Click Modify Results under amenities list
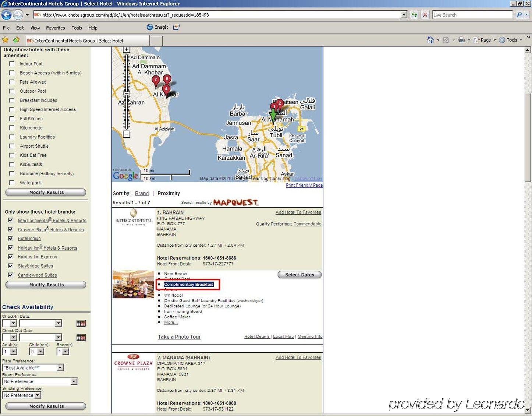This screenshot has height=416, width=532. tap(46, 192)
